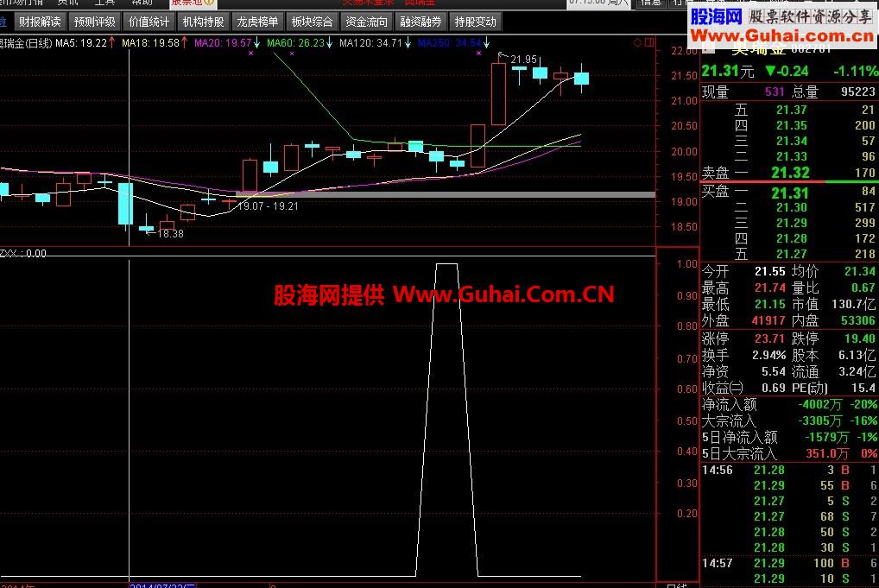
Task: Click the gray gap support band
Action: (445, 194)
